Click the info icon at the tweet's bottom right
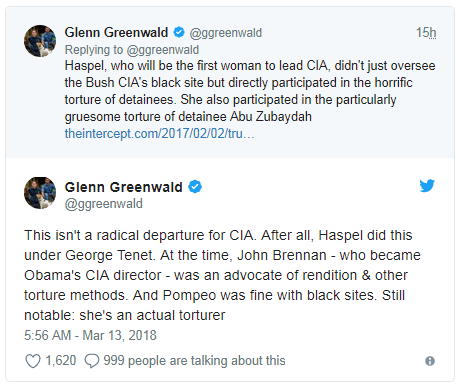The width and height of the screenshot is (459, 387). pyautogui.click(x=430, y=361)
